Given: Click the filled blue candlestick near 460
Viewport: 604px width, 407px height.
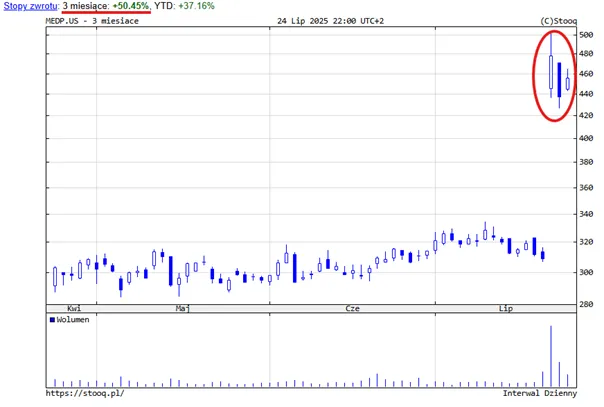Looking at the screenshot, I should [x=559, y=80].
